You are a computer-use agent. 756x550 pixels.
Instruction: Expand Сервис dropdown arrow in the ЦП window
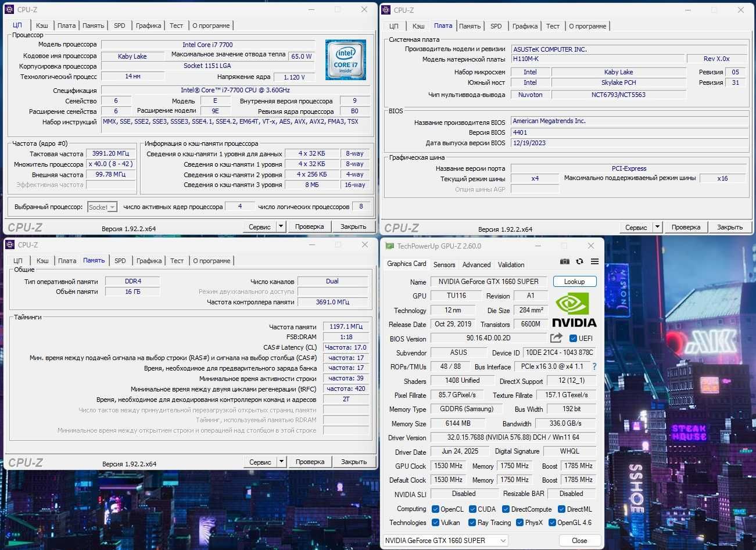[x=281, y=227]
